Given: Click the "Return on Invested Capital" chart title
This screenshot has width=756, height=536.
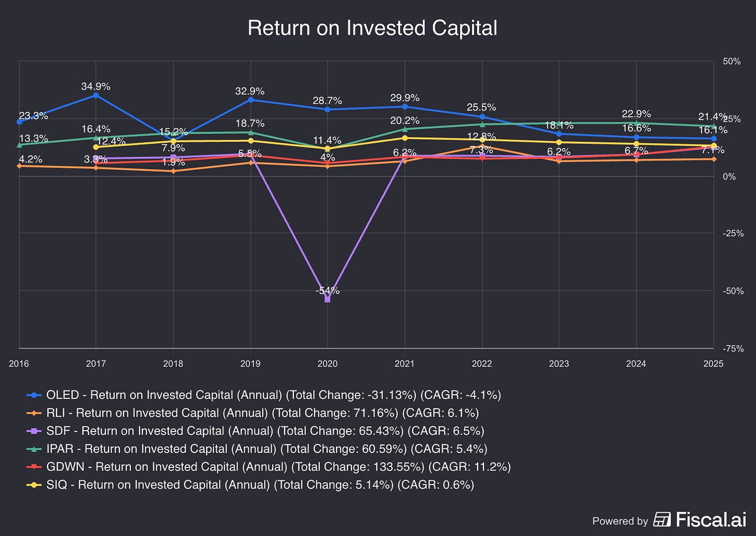Looking at the screenshot, I should click(372, 28).
